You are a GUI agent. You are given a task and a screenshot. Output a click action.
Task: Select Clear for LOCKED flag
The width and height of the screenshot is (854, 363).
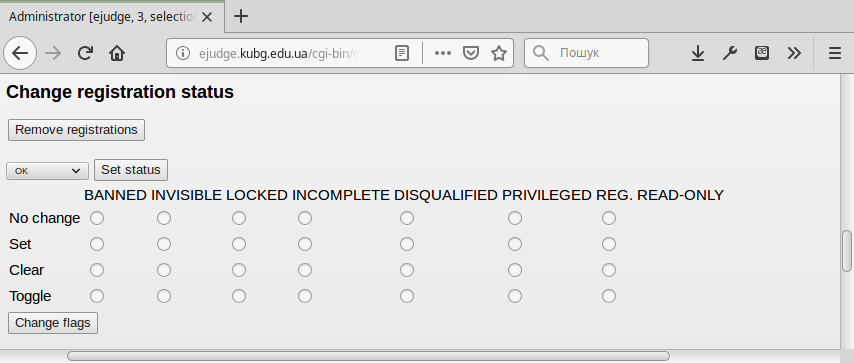239,270
